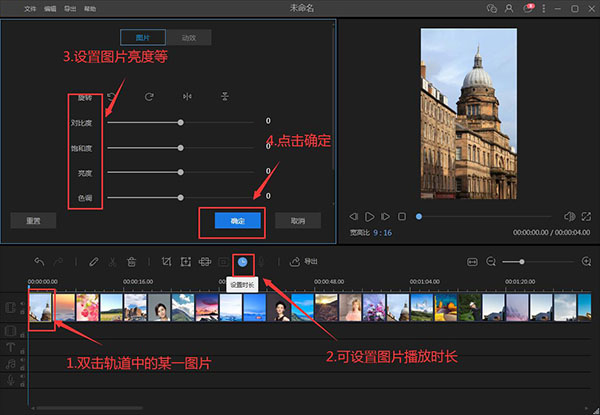Image resolution: width=600 pixels, height=415 pixels.
Task: Click the preview volume speaker icon
Action: coord(569,216)
